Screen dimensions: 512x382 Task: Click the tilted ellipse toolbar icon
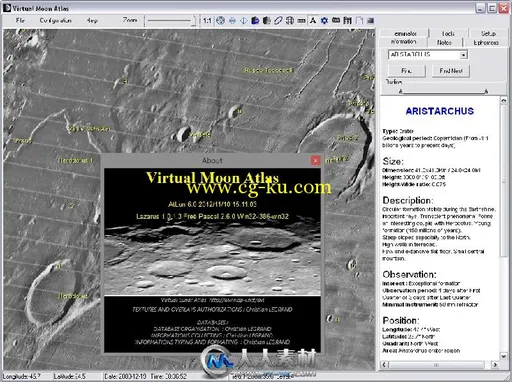(x=278, y=21)
